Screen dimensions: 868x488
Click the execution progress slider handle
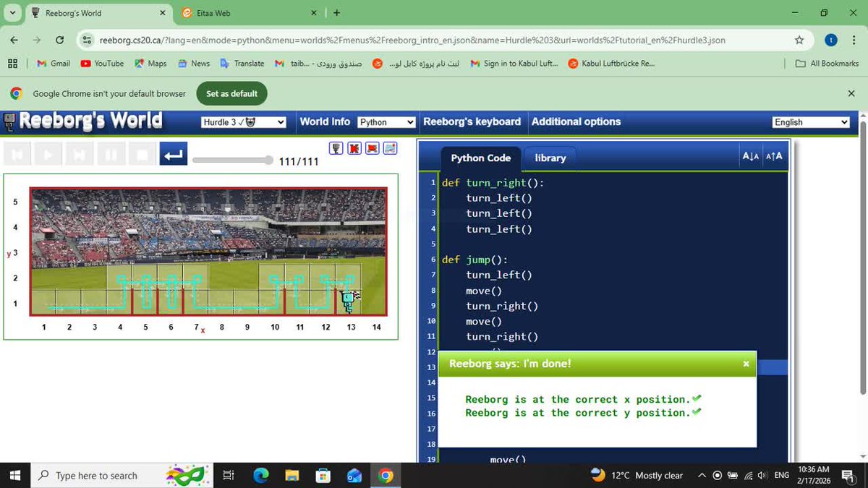point(269,160)
